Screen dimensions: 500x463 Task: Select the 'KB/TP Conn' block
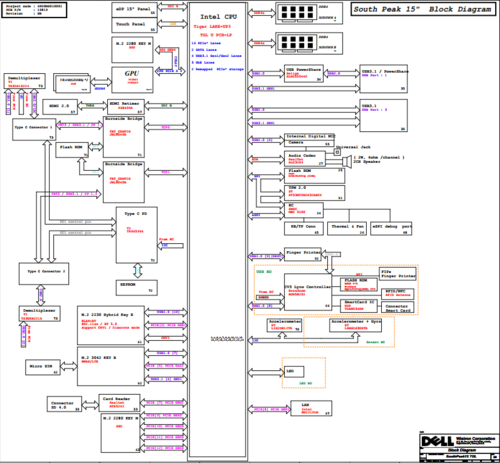303,228
